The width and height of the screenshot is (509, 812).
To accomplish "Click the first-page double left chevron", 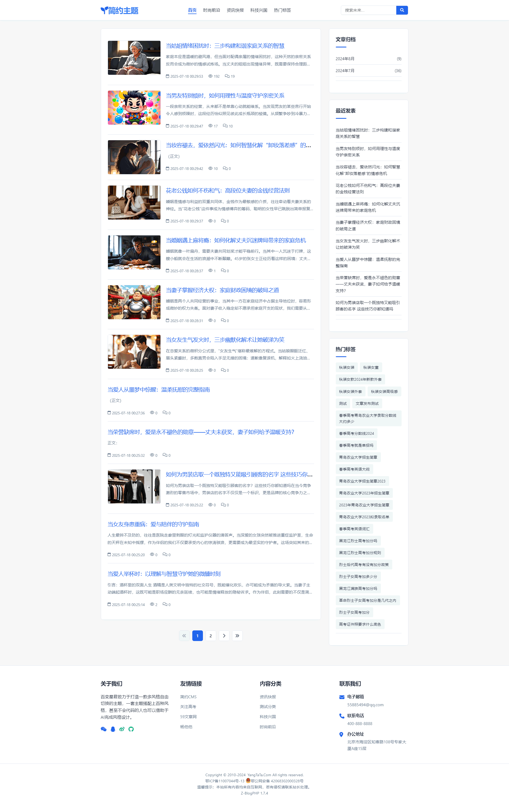I will tap(184, 635).
